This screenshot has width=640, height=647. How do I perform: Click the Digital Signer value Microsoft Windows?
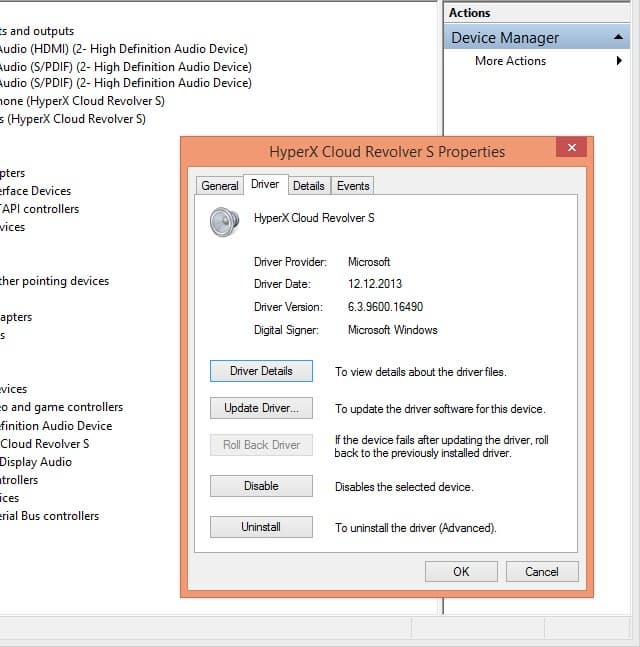point(392,330)
